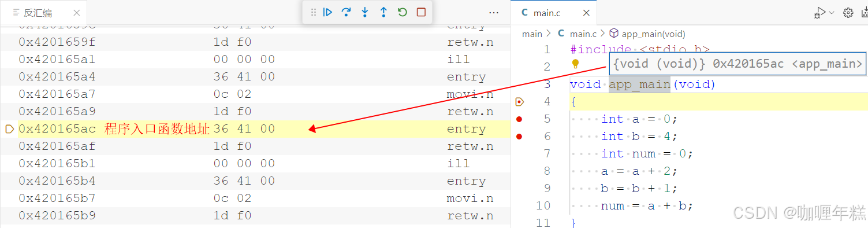The image size is (868, 228).
Task: Open the settings gear in editor toolbar
Action: pyautogui.click(x=848, y=13)
